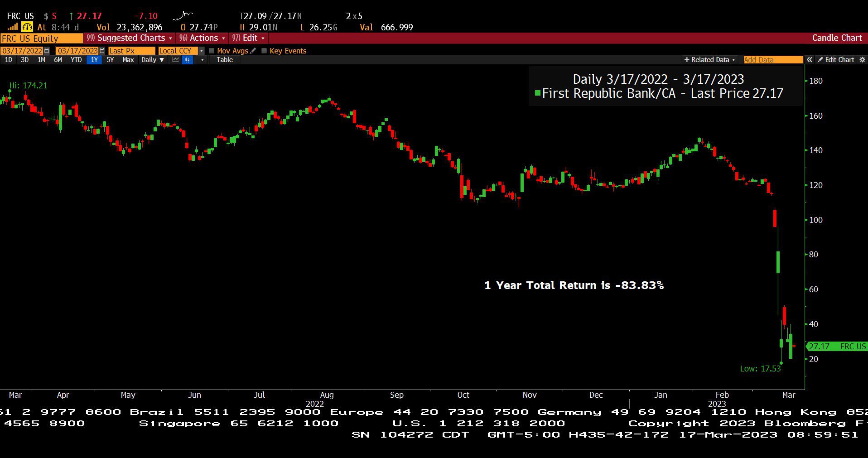Select the 1Y range tab
The height and width of the screenshot is (458, 868).
point(94,60)
